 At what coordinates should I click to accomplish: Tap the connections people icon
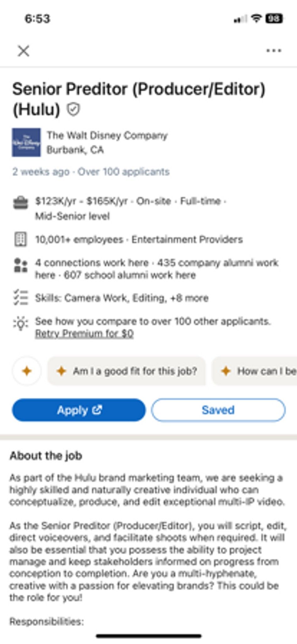(x=21, y=265)
